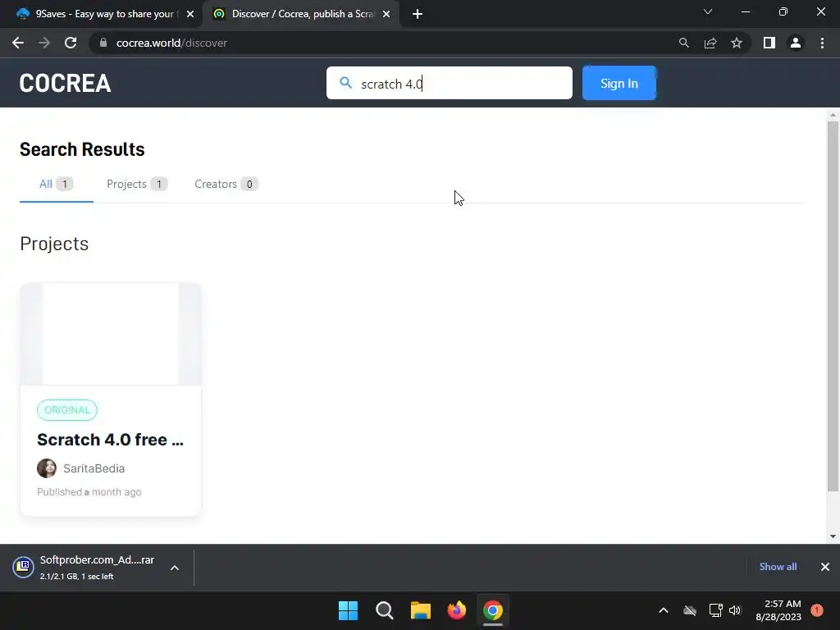Open the network tray icon
The width and height of the screenshot is (840, 630).
[715, 610]
